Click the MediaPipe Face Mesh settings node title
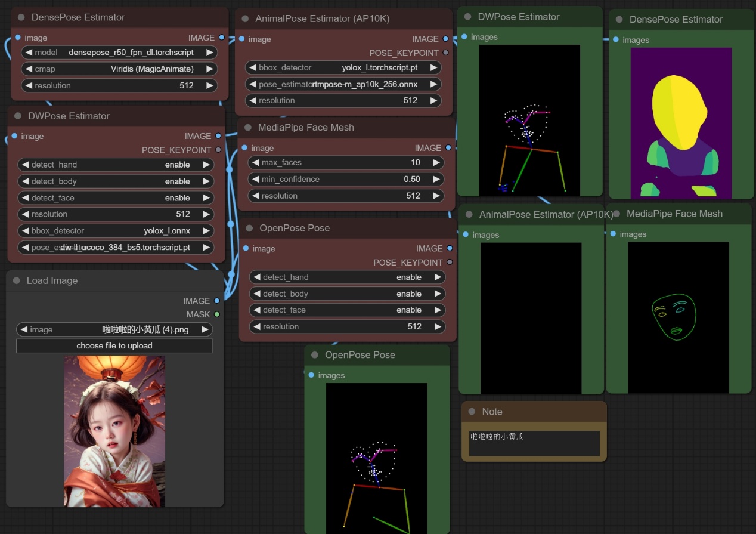Screen dimensions: 756x534 coord(306,128)
